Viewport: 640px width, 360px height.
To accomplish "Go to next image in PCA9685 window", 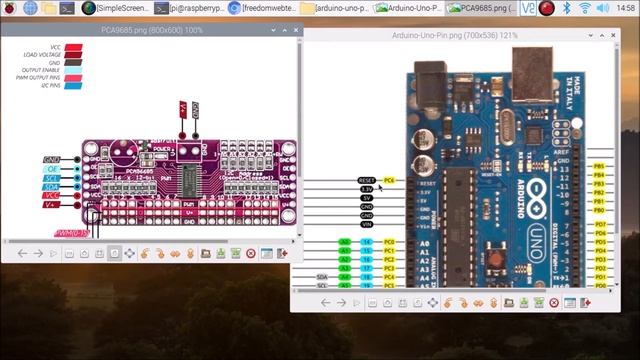I will tap(38, 253).
